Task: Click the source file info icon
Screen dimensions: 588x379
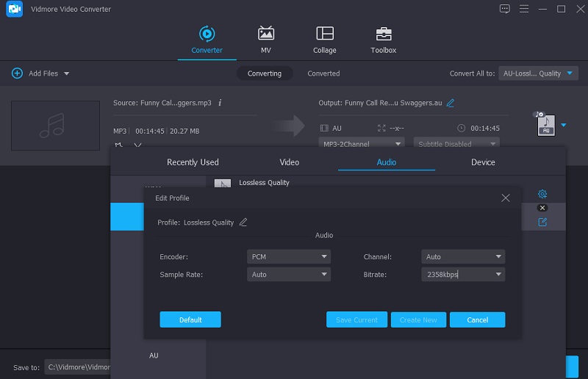Action: tap(220, 103)
